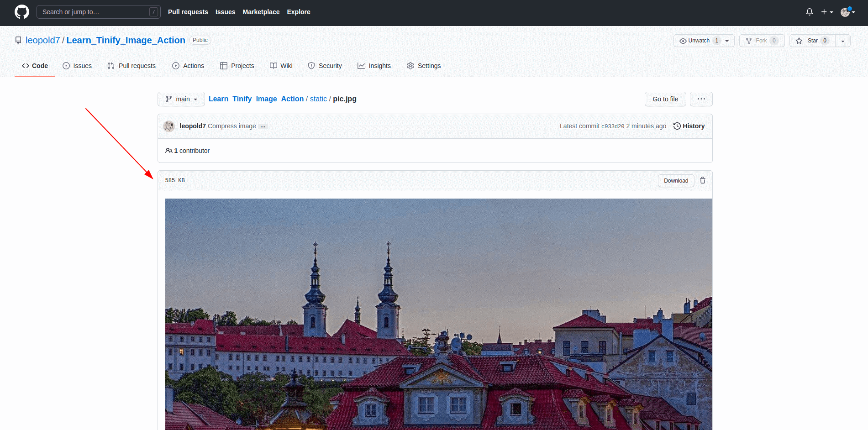Expand the commit message ellipsis

click(263, 126)
